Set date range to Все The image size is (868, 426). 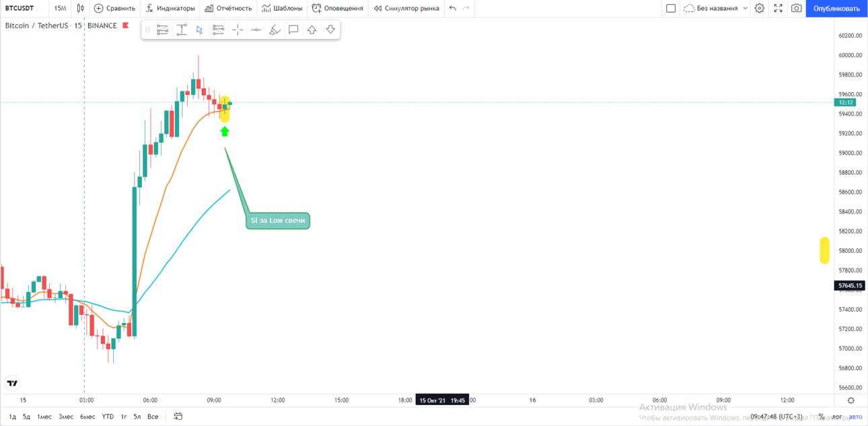pos(153,417)
